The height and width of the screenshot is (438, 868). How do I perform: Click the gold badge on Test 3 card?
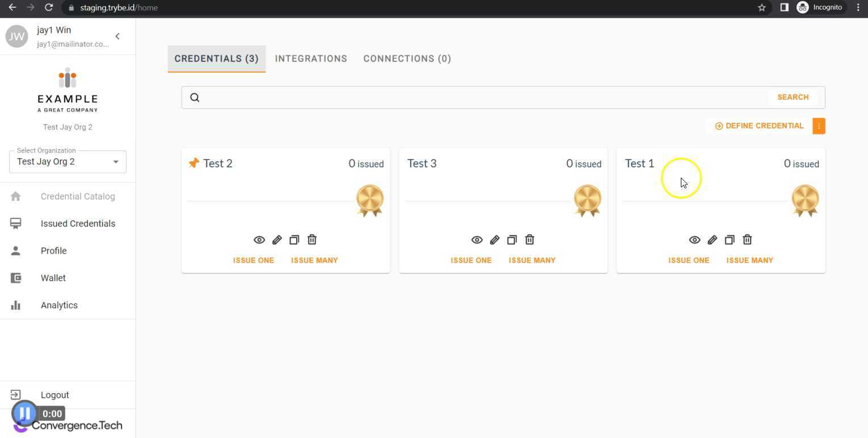[588, 200]
